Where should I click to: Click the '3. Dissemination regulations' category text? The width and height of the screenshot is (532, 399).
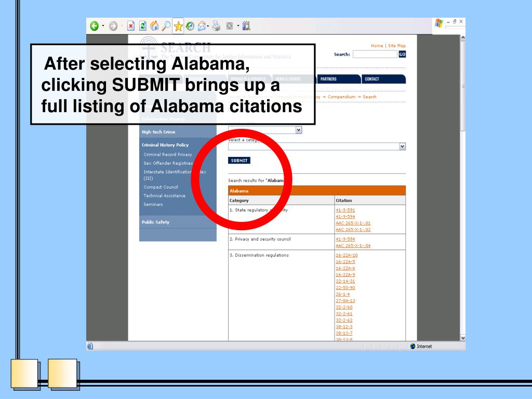[259, 255]
